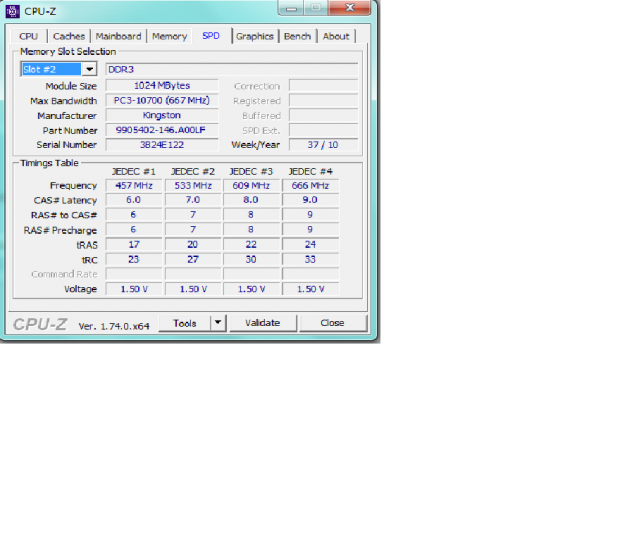Open the Caches tab
Image resolution: width=620 pixels, height=552 pixels.
click(69, 36)
